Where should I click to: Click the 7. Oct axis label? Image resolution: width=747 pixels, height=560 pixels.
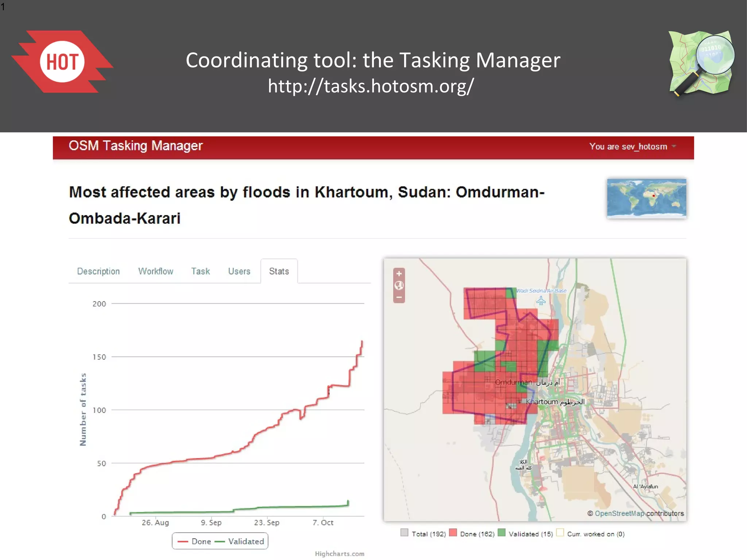323,522
